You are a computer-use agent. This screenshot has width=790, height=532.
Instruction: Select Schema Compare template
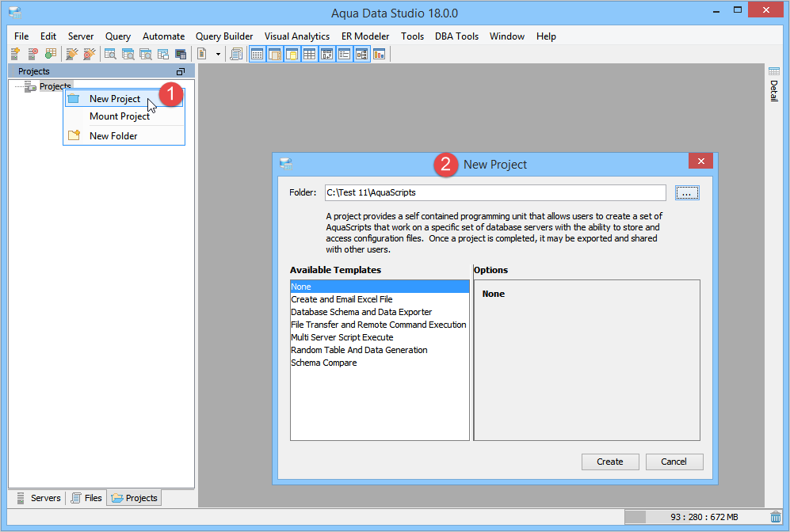(x=380, y=363)
